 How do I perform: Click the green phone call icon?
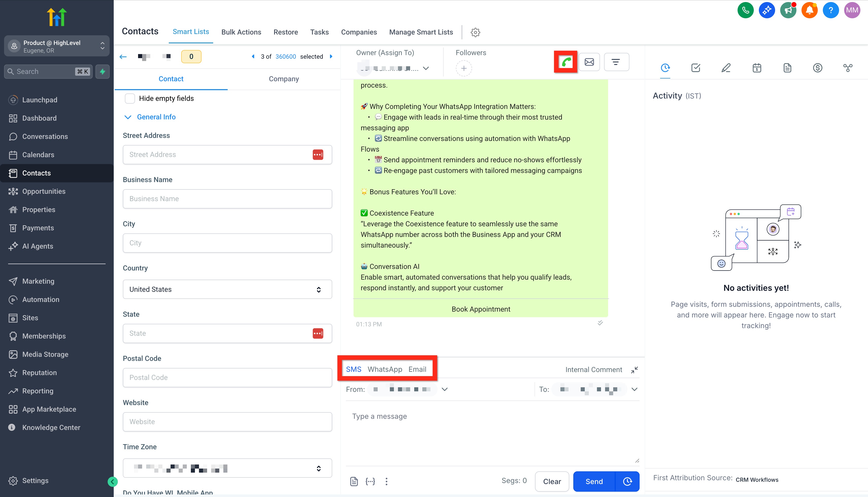pos(566,62)
